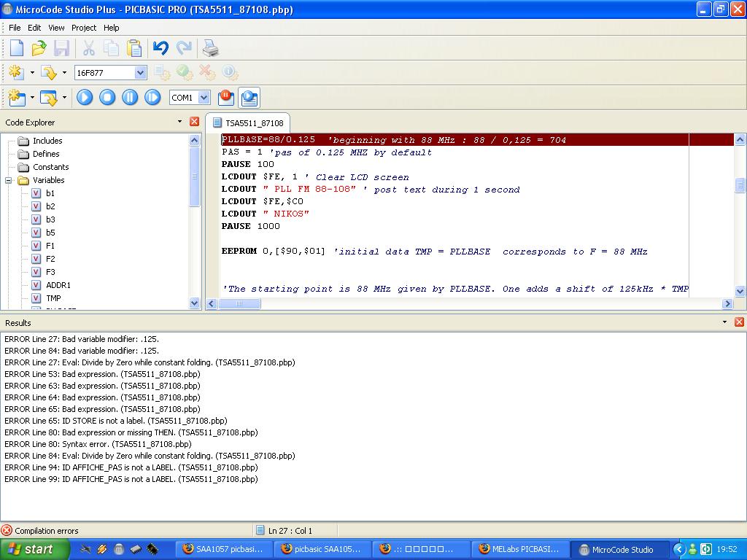Viewport: 747px width, 560px height.
Task: Click the 'ID STORE is not a label' error
Action: click(x=116, y=421)
